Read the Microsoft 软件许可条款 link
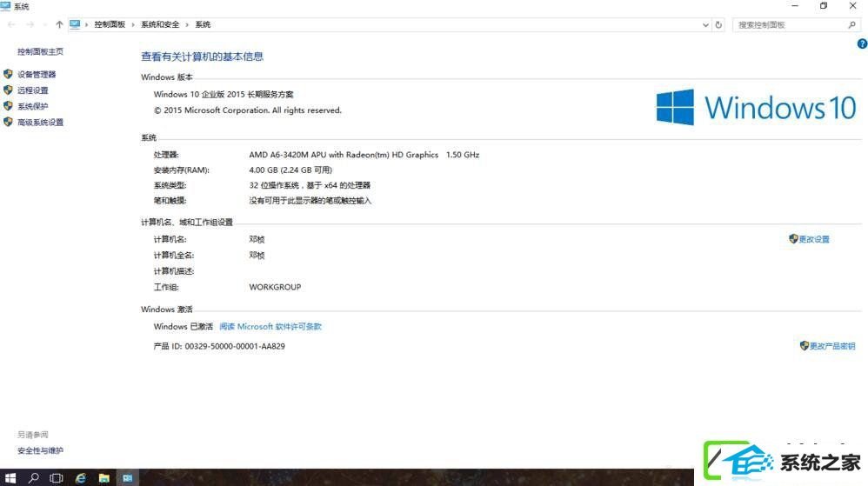868x486 pixels. 270,327
